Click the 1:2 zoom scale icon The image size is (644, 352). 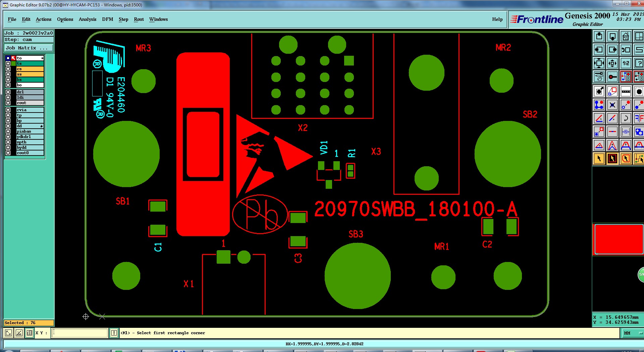626,63
